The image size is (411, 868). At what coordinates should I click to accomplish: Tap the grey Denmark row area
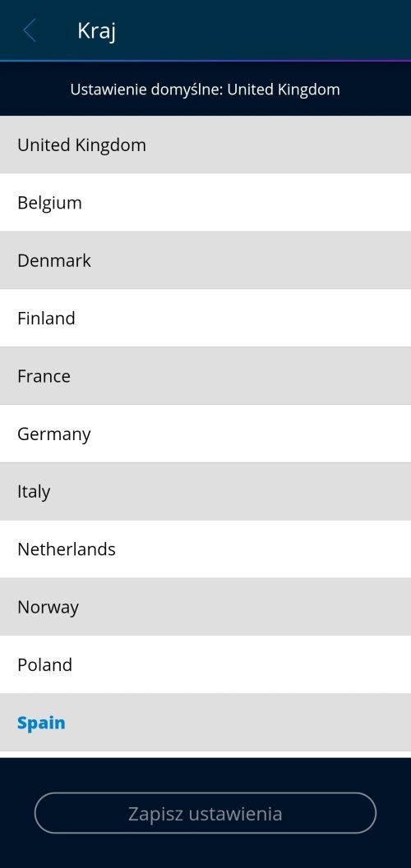pos(249,260)
